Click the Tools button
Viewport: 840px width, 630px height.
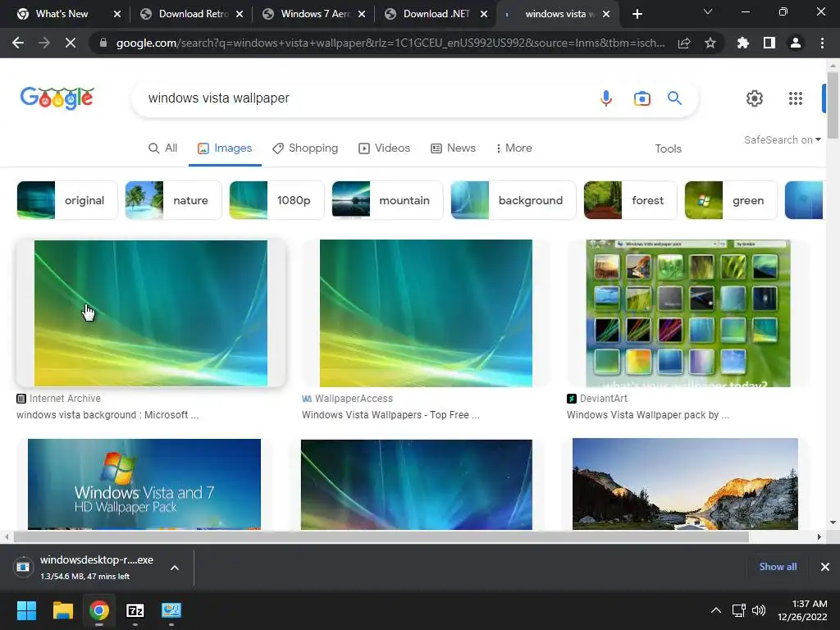pyautogui.click(x=668, y=148)
